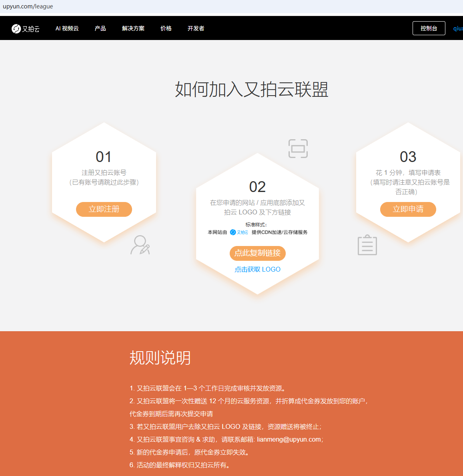
Task: Click the user-edit icon below step 01
Action: click(x=140, y=245)
